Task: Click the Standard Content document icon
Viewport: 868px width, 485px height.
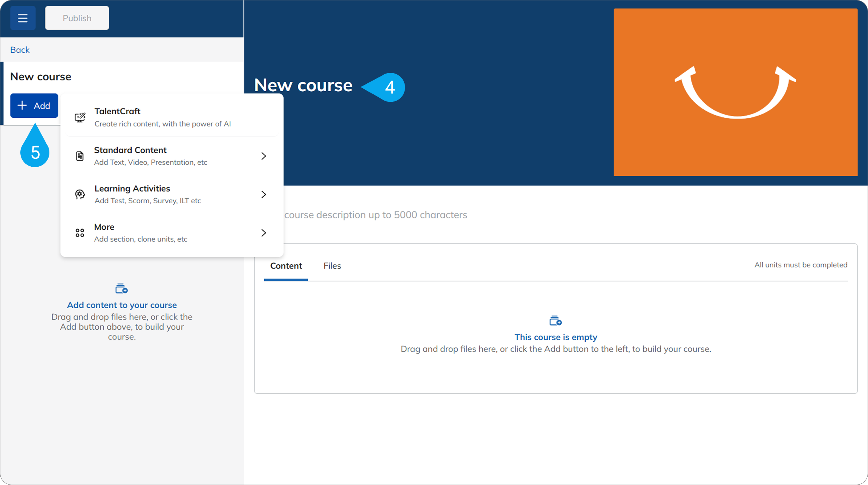Action: 80,156
